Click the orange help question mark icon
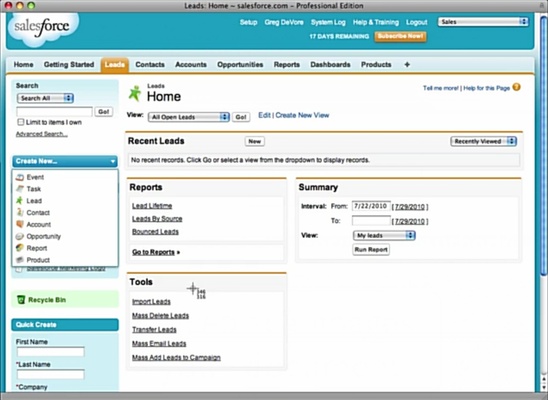 click(516, 87)
